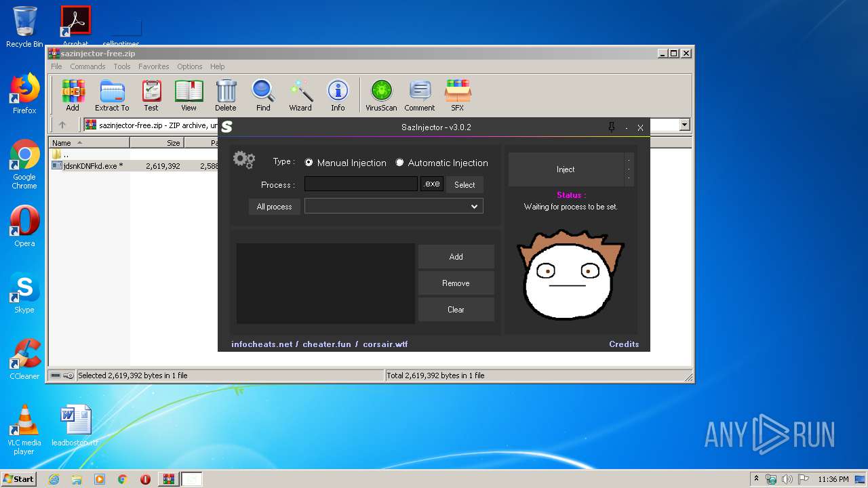Open the File menu
This screenshot has width=868, height=488.
tap(56, 66)
